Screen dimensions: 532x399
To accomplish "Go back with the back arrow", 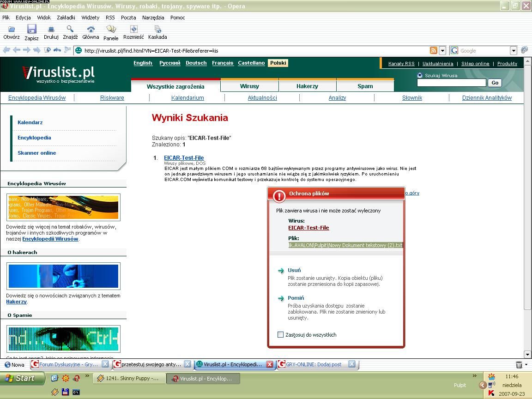I will click(x=17, y=50).
